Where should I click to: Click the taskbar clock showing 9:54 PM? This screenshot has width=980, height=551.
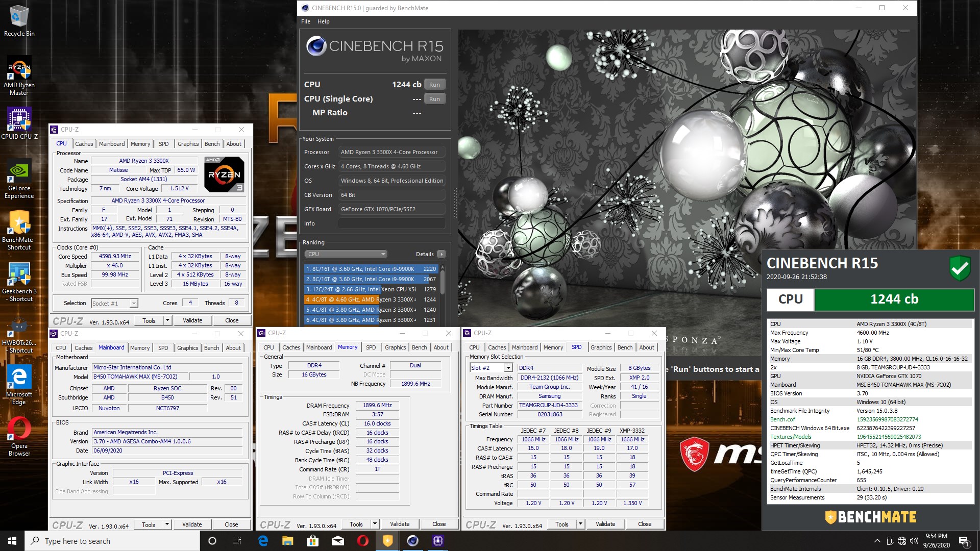tap(936, 541)
